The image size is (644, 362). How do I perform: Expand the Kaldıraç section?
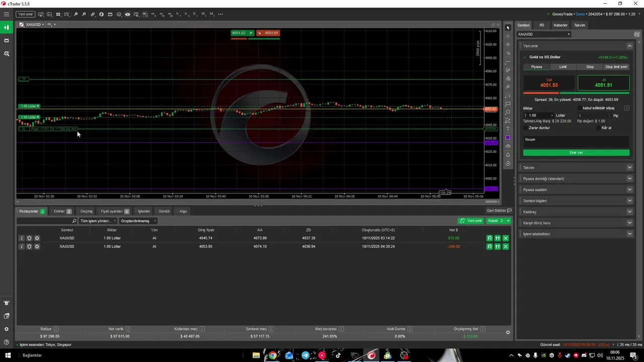point(629,212)
